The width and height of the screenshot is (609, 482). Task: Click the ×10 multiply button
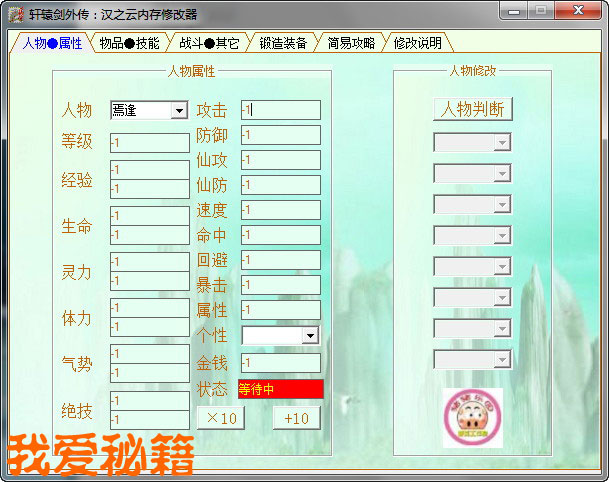click(219, 418)
